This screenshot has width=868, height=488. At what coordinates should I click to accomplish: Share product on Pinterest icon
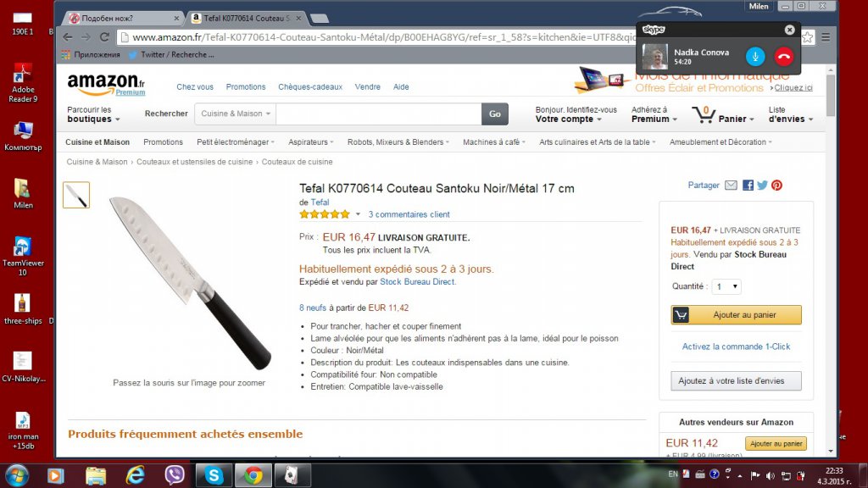pyautogui.click(x=776, y=186)
